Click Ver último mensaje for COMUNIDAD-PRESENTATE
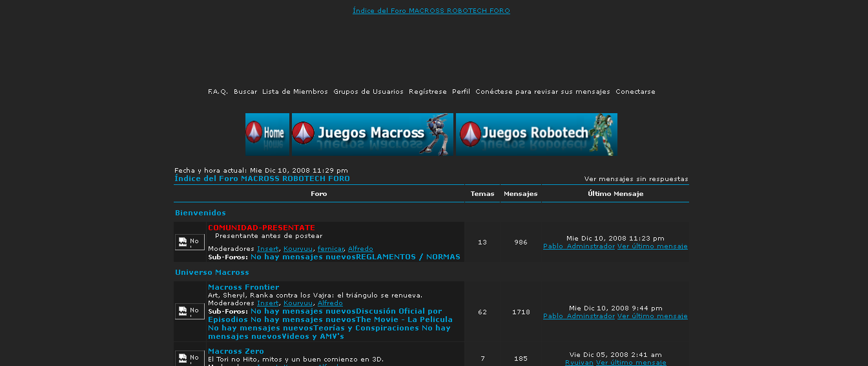Viewport: 868px width, 366px height. point(652,246)
